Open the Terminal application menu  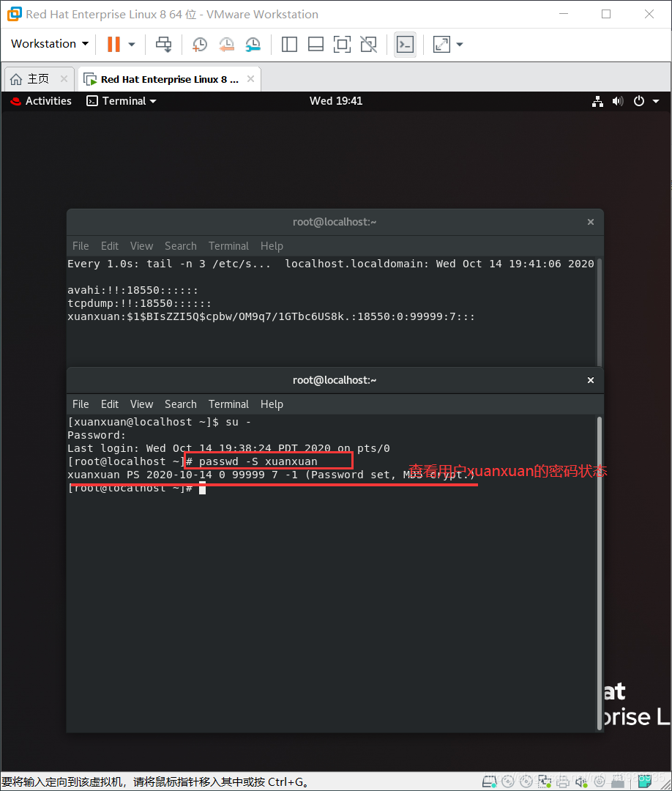tap(122, 101)
